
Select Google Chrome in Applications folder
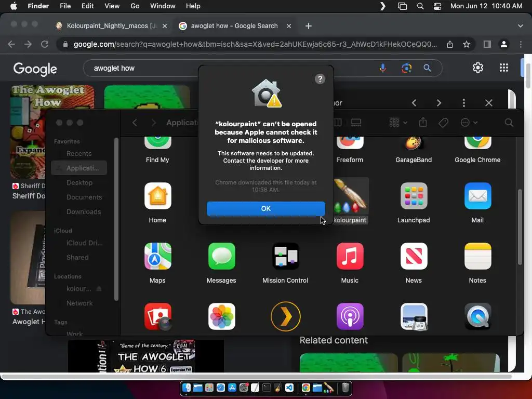click(477, 143)
